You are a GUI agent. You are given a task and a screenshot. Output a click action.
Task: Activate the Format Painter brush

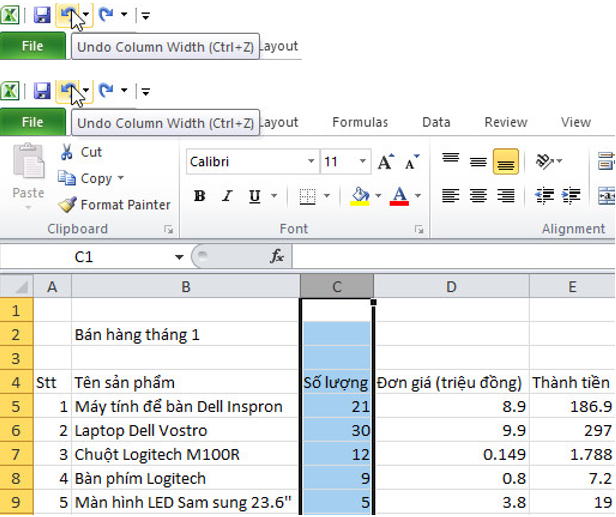[x=67, y=205]
